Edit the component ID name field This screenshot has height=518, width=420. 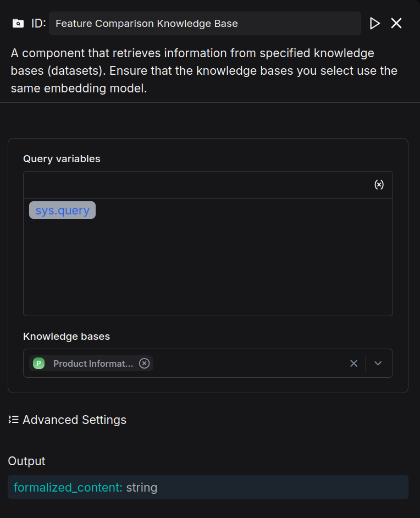point(205,24)
